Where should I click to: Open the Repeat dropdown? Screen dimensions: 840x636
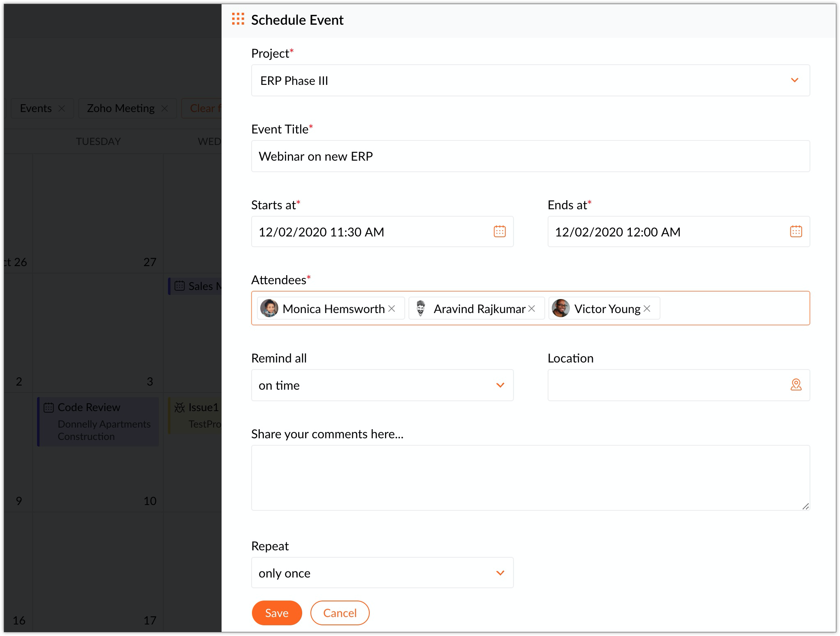[500, 573]
